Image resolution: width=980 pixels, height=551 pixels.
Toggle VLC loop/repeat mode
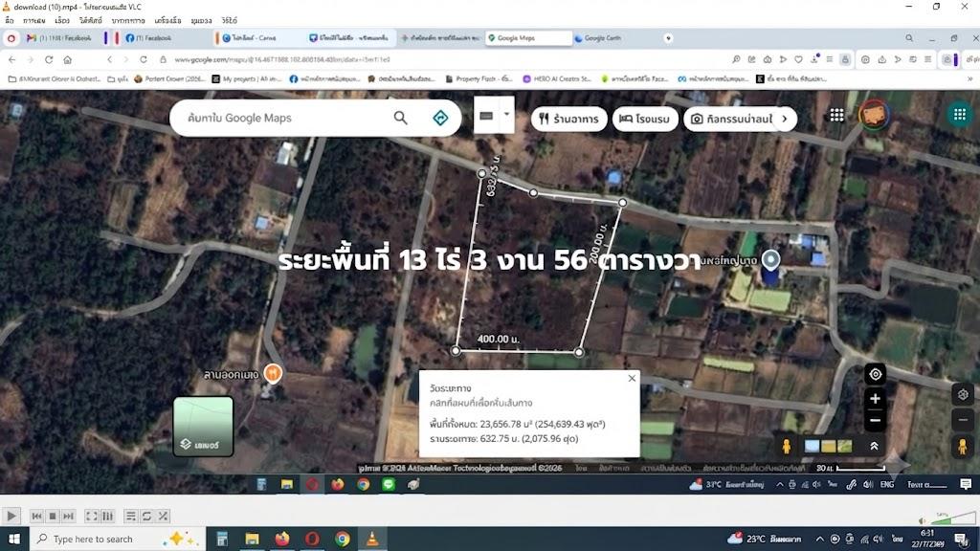click(146, 516)
